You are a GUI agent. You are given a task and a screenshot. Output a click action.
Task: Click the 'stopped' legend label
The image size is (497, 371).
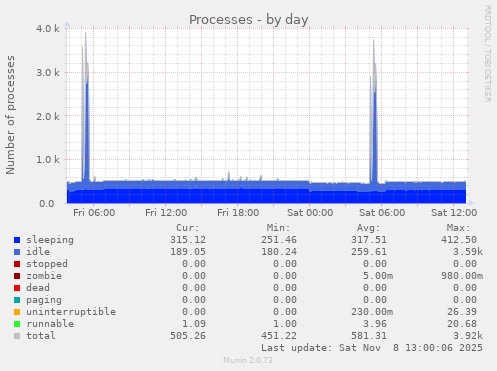pyautogui.click(x=47, y=264)
